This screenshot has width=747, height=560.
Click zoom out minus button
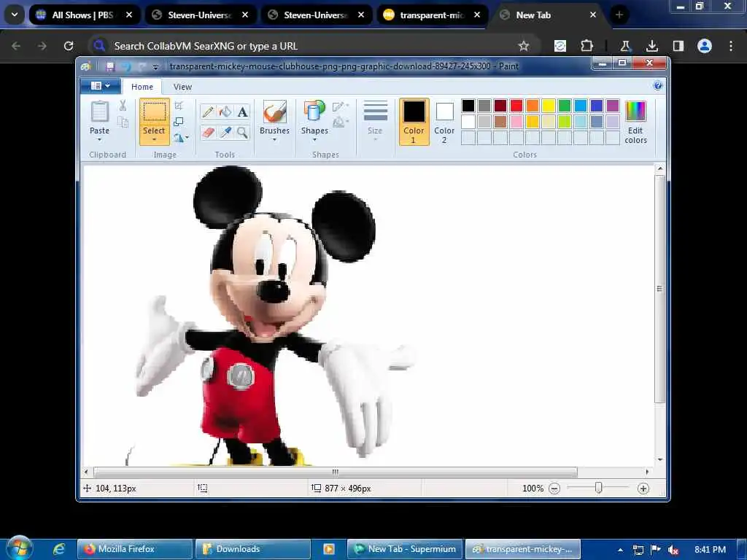point(554,489)
